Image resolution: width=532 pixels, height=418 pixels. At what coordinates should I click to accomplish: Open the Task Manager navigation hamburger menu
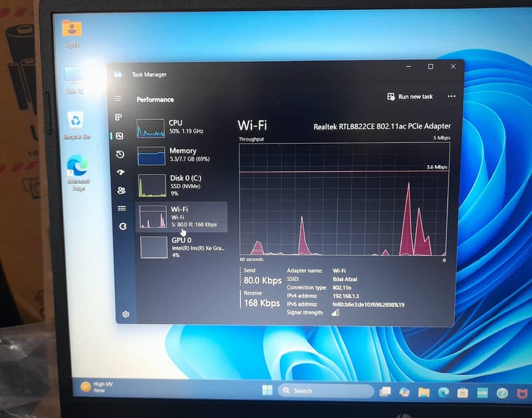pos(118,99)
